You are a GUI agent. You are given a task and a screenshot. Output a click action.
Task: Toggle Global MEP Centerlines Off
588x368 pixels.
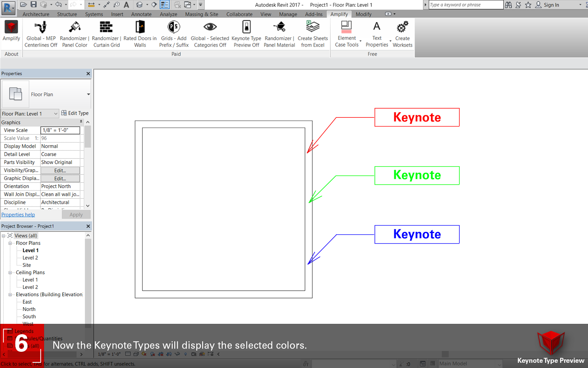[40, 33]
